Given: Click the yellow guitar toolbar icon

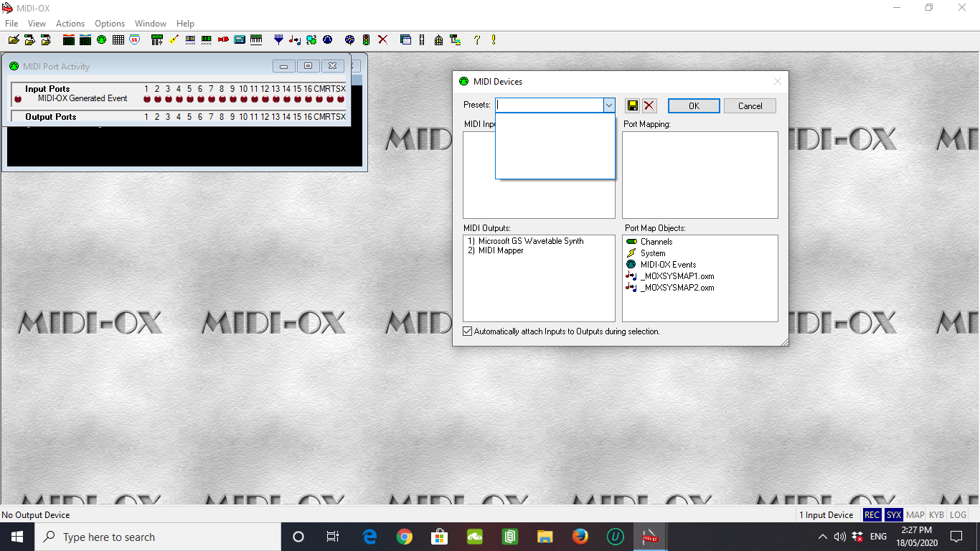Looking at the screenshot, I should (x=174, y=40).
